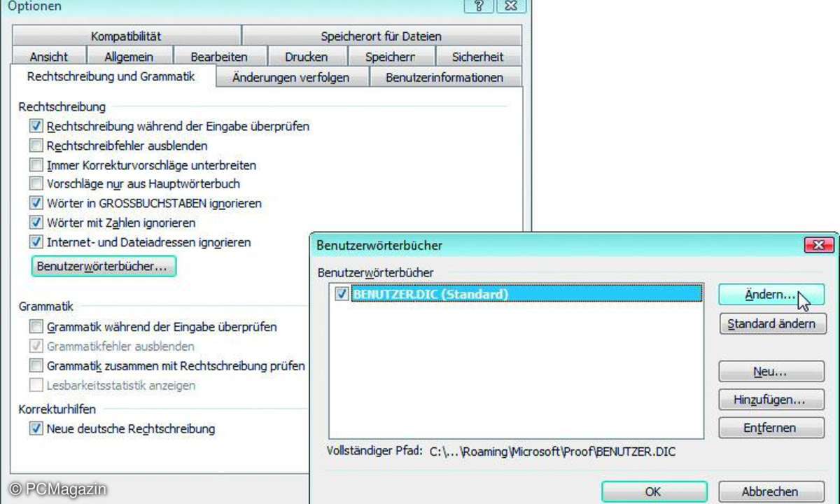
Task: Check Vorschläge nur aus Hauptwörterbuch
Action: (x=36, y=184)
